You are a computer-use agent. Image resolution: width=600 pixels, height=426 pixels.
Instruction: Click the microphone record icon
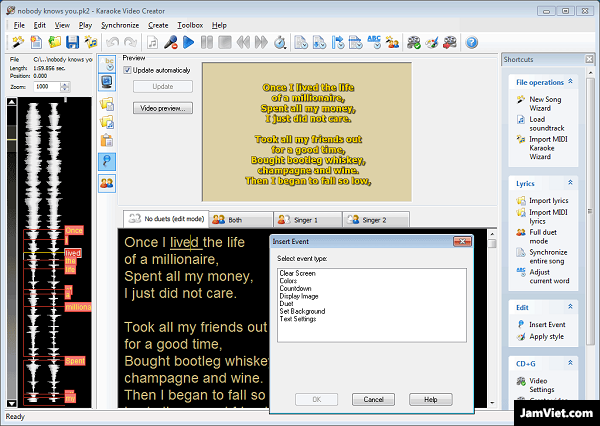tap(170, 42)
